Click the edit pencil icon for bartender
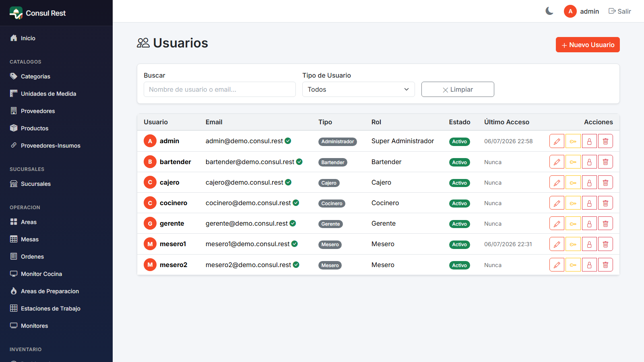This screenshot has height=362, width=644. [x=557, y=162]
